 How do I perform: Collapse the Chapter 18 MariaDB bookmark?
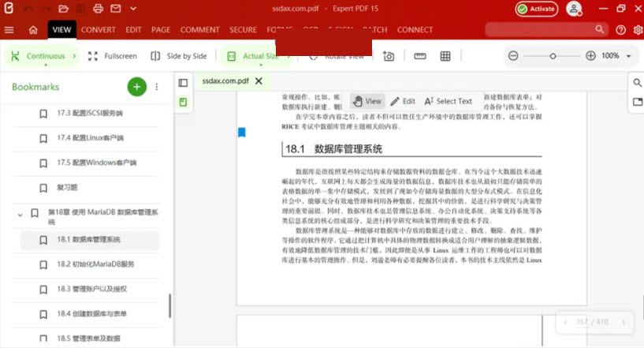coord(20,215)
